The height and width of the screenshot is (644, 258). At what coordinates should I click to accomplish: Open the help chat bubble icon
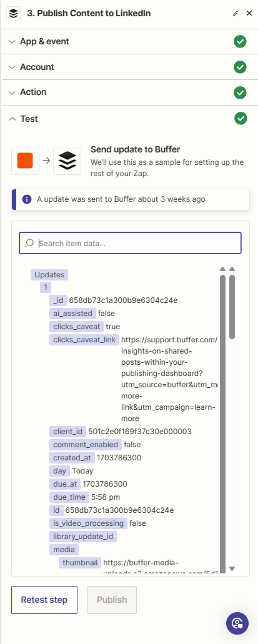[x=237, y=623]
